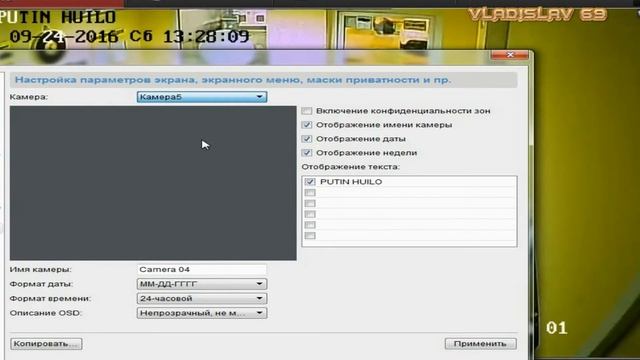
Task: Click the Имя камеры field with Camera 04
Action: [x=202, y=269]
